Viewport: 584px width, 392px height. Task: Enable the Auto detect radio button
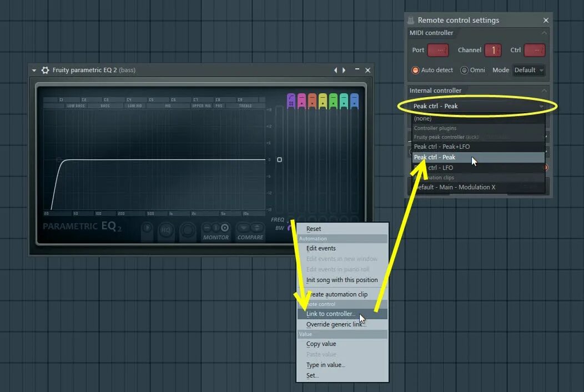tap(415, 70)
